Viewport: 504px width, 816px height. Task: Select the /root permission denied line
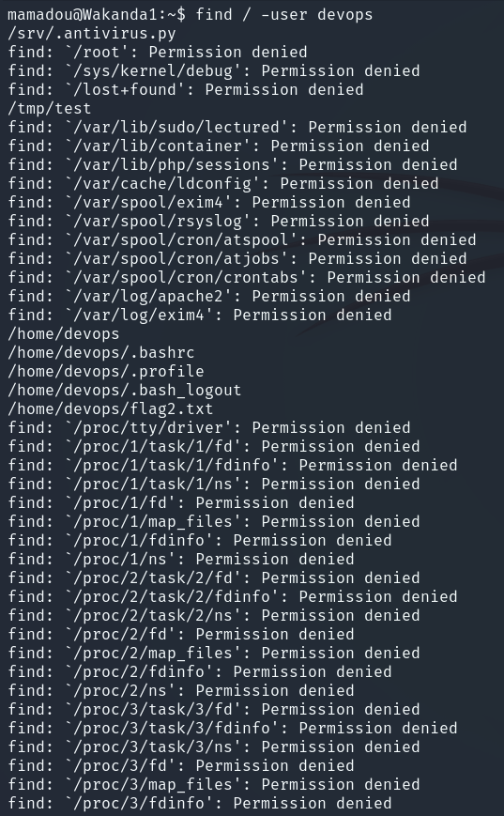157,52
